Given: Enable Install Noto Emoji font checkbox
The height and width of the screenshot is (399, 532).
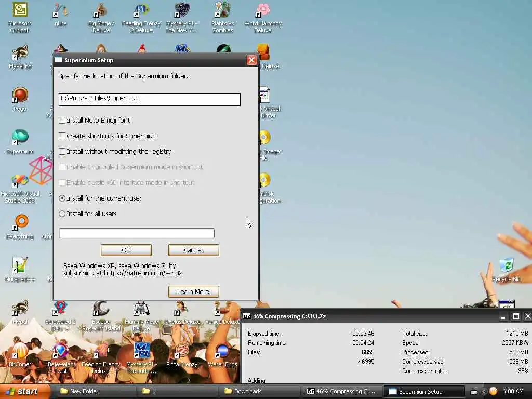Looking at the screenshot, I should [x=62, y=121].
